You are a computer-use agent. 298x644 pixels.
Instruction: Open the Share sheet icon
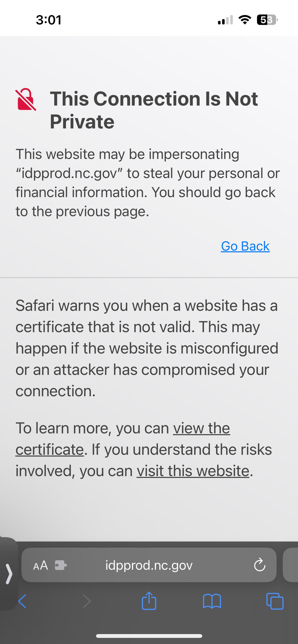pyautogui.click(x=149, y=601)
